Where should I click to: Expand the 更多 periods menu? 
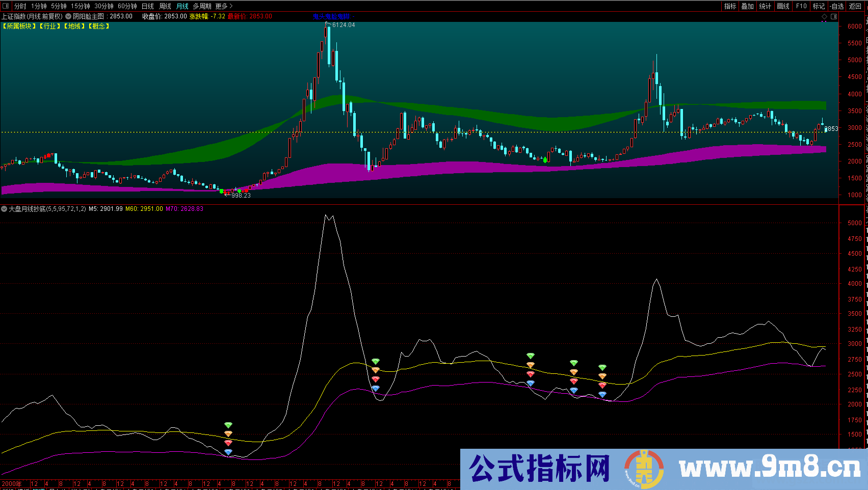(224, 6)
